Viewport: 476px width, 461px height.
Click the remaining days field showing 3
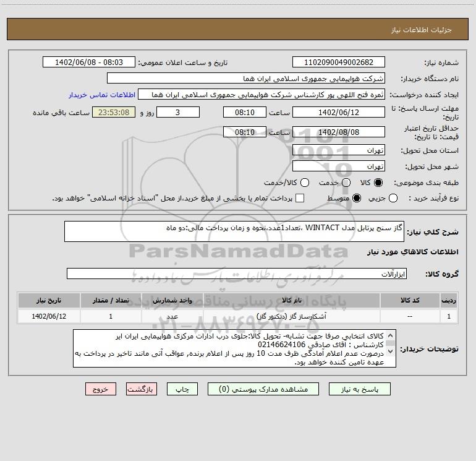178,112
